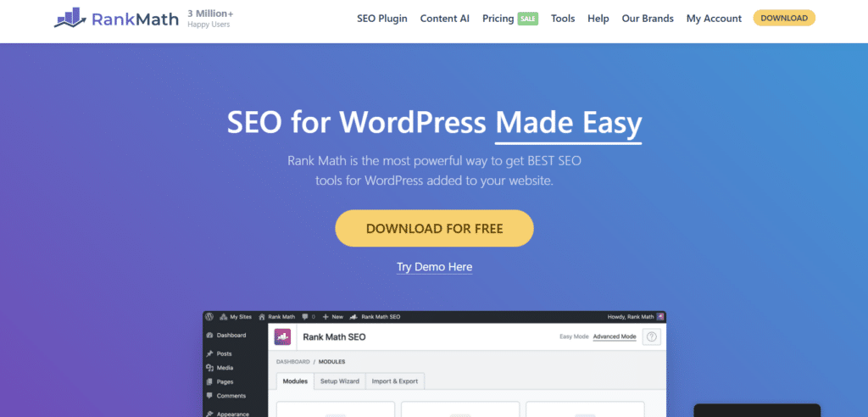Open Dashboard in the WordPress sidebar
Image resolution: width=868 pixels, height=417 pixels.
pyautogui.click(x=226, y=335)
